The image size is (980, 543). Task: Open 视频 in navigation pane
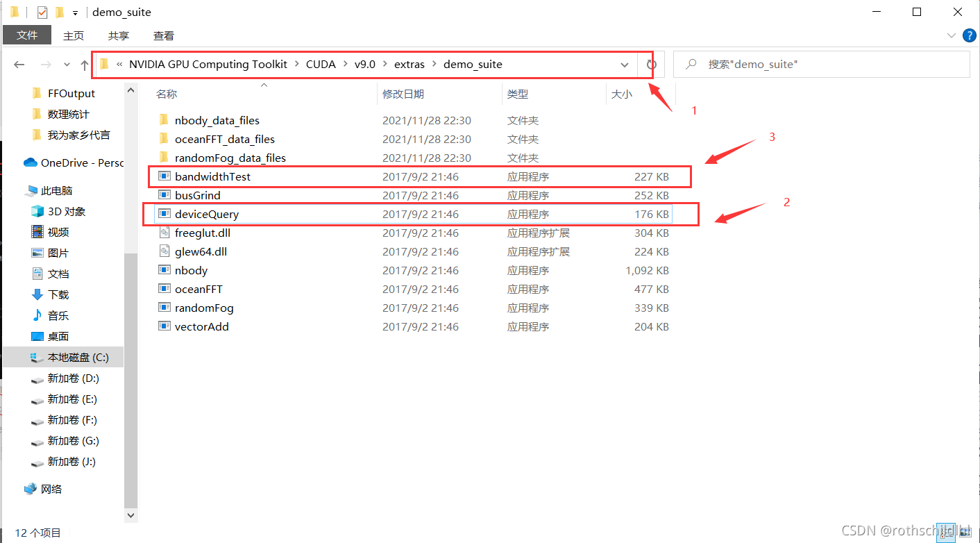(x=51, y=232)
